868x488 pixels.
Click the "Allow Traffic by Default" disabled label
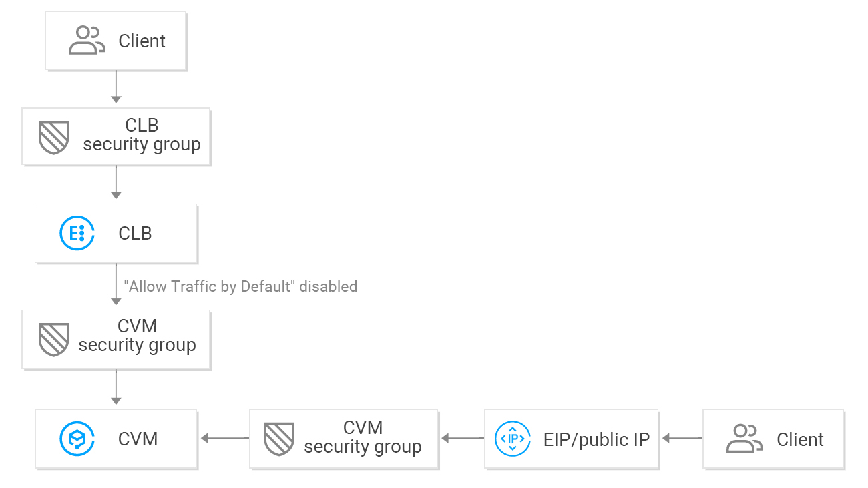[x=240, y=286]
